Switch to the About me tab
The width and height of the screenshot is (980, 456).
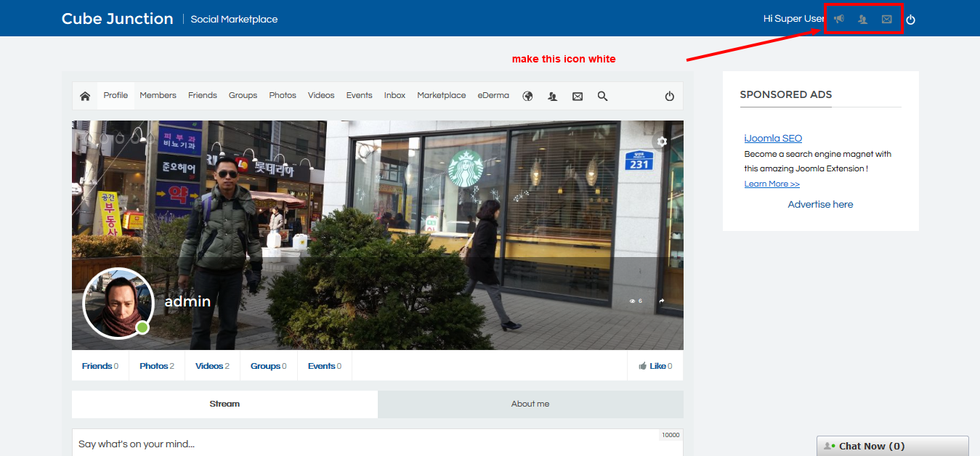(x=530, y=404)
